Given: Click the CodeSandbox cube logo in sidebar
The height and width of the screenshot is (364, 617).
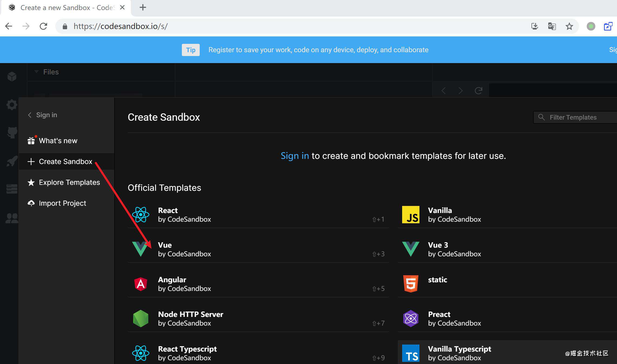Looking at the screenshot, I should coord(12,77).
